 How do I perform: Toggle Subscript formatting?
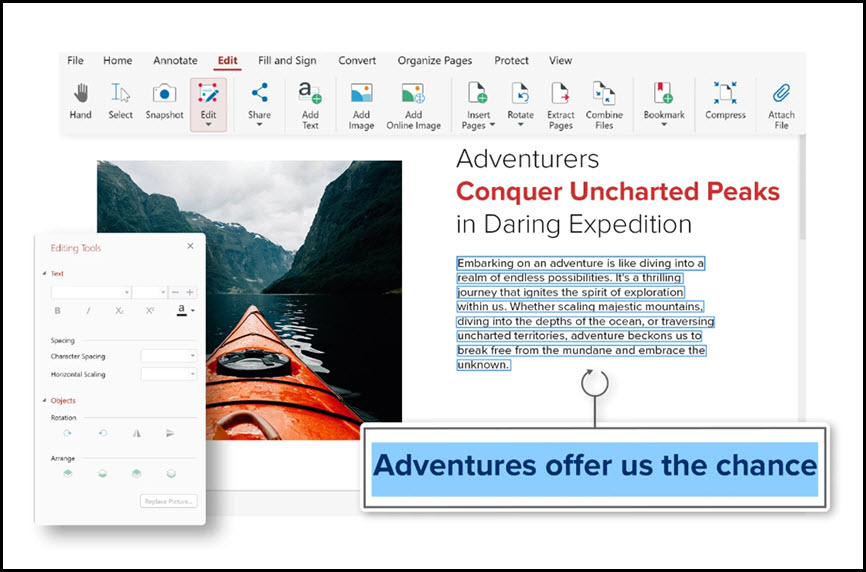coord(119,311)
